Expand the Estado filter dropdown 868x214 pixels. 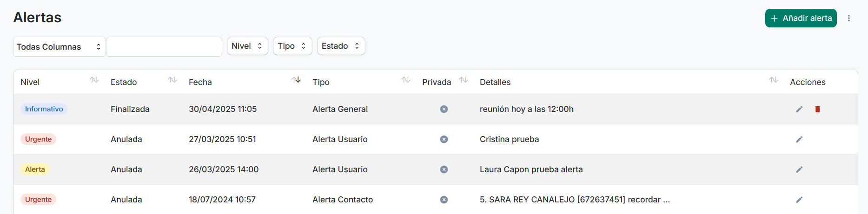click(x=341, y=46)
